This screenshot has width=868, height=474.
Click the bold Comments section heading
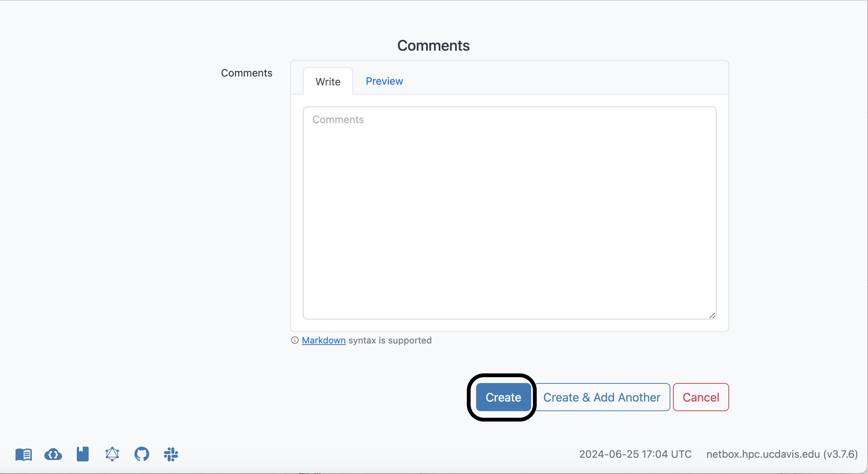433,45
